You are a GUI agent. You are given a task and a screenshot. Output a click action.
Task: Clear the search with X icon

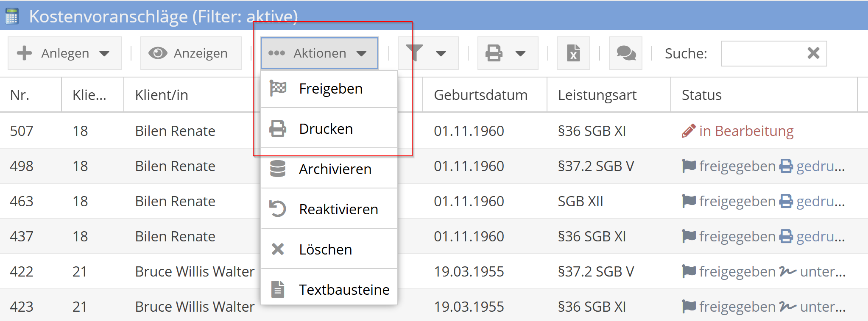pos(813,53)
